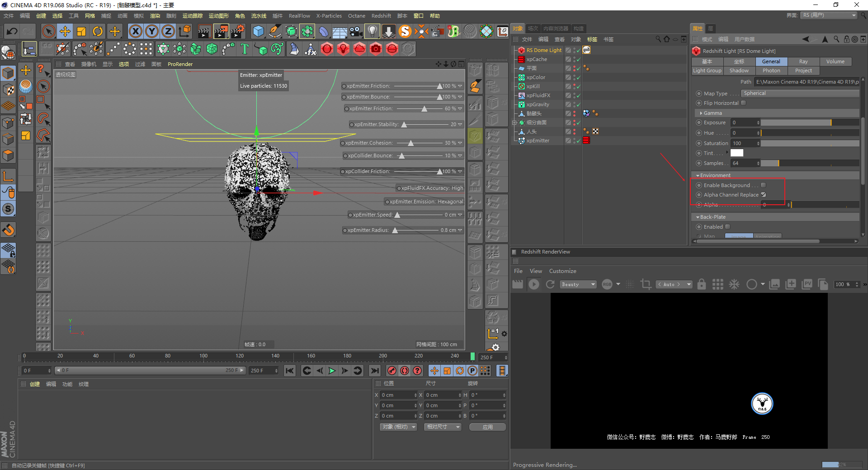Select xpEmitter in object manager

(x=538, y=141)
